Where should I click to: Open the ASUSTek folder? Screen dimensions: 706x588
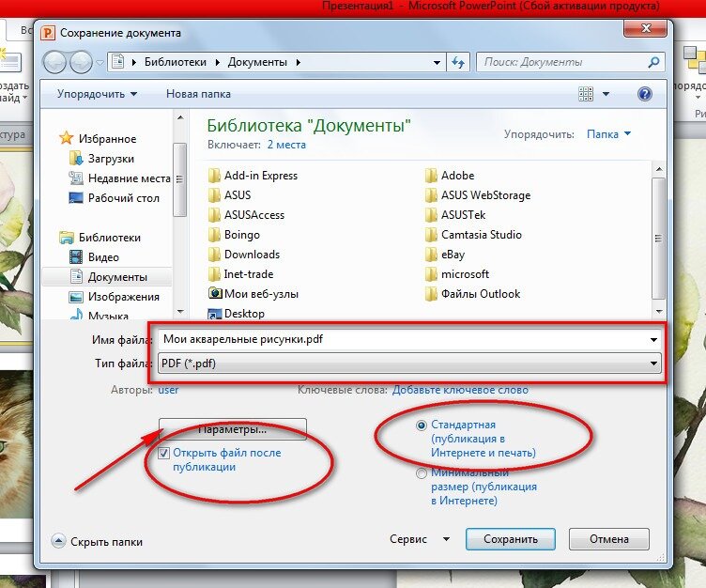coord(455,215)
